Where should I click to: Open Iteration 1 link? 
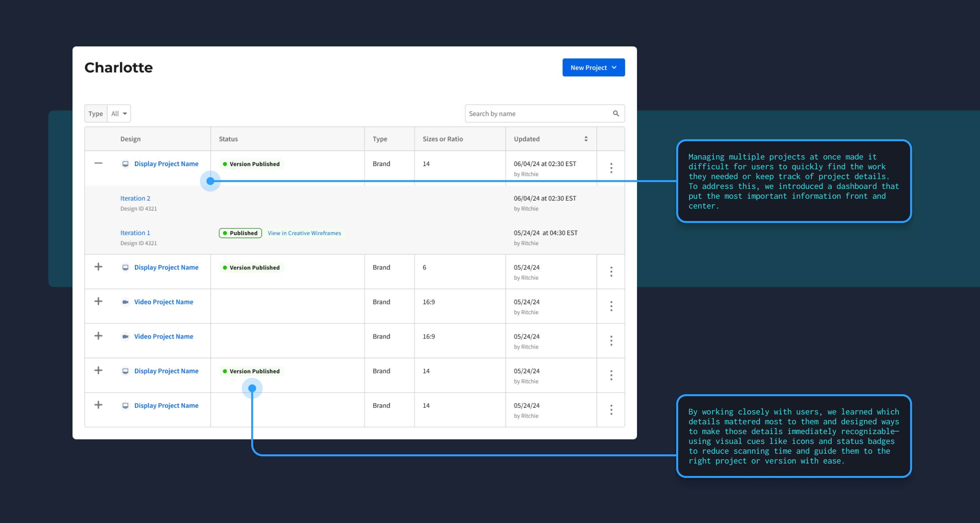[135, 233]
